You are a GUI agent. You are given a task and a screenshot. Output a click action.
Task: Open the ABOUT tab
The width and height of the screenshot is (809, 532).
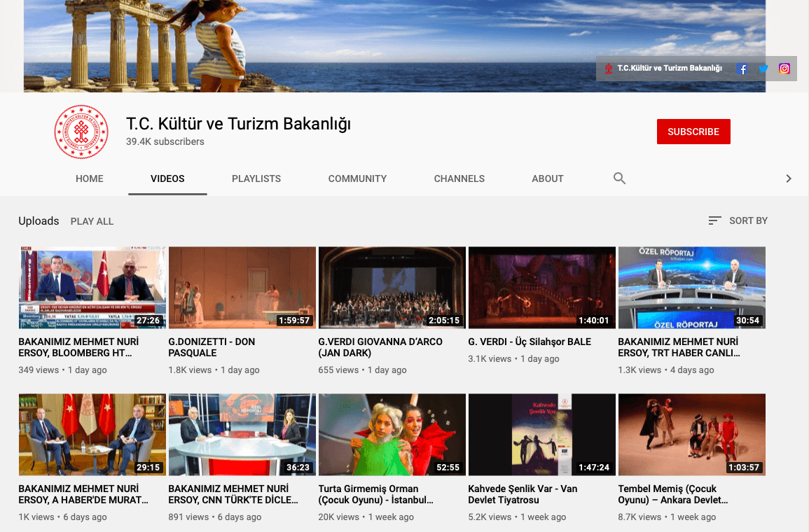547,178
